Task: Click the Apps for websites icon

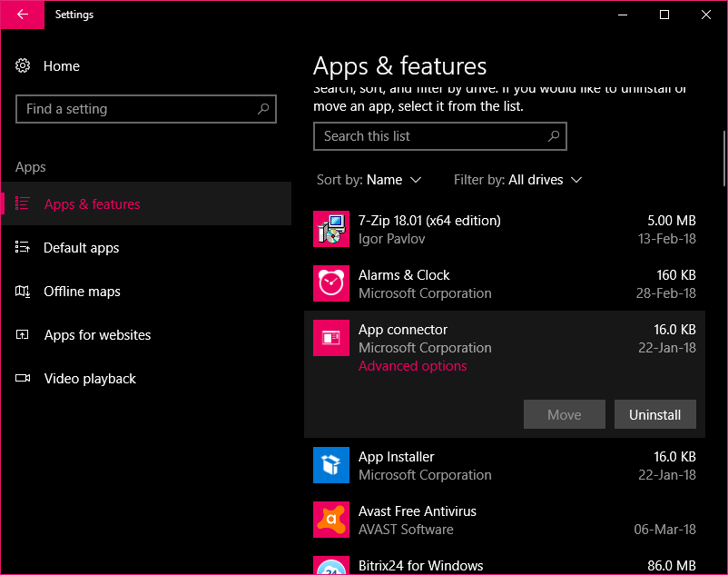Action: click(x=23, y=334)
